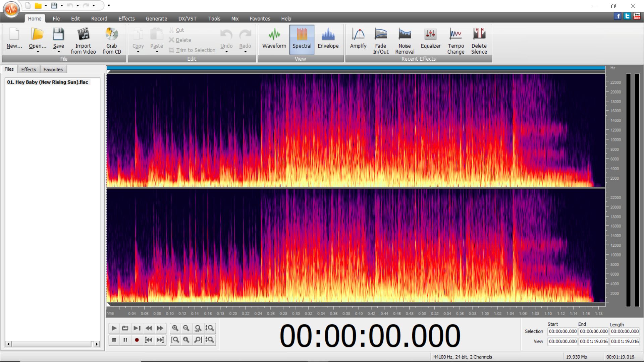Expand the Save dropdown arrow in the ribbon
This screenshot has height=362, width=644.
58,52
